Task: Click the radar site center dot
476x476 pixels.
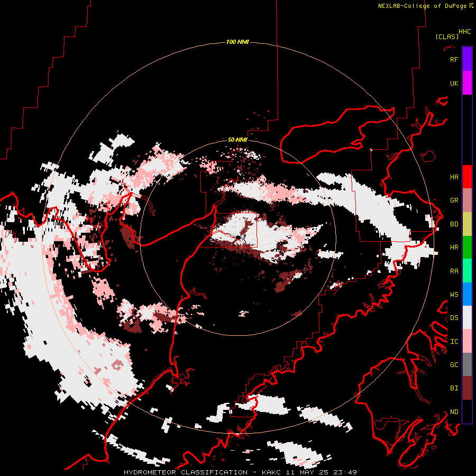Action: [239, 237]
